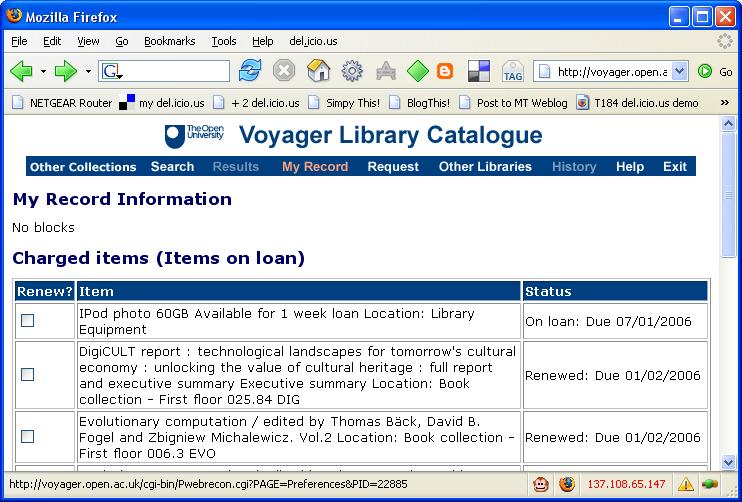Click the Status column header

click(615, 291)
